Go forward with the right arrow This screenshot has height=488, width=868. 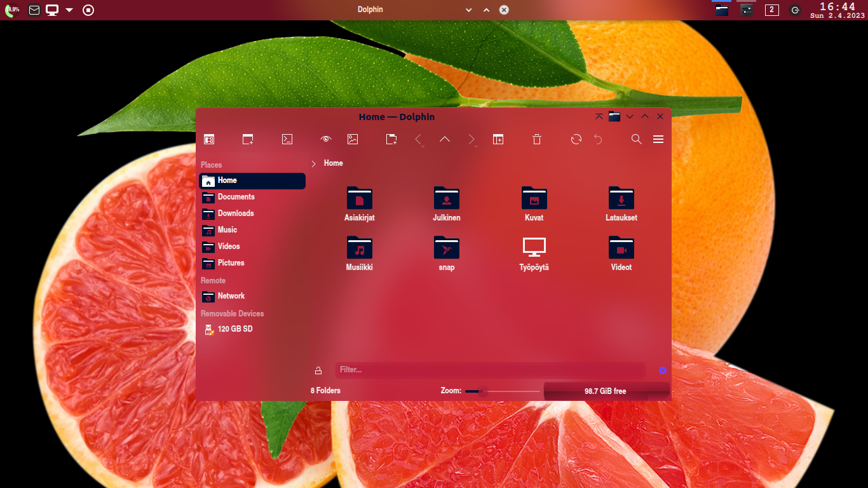[471, 139]
